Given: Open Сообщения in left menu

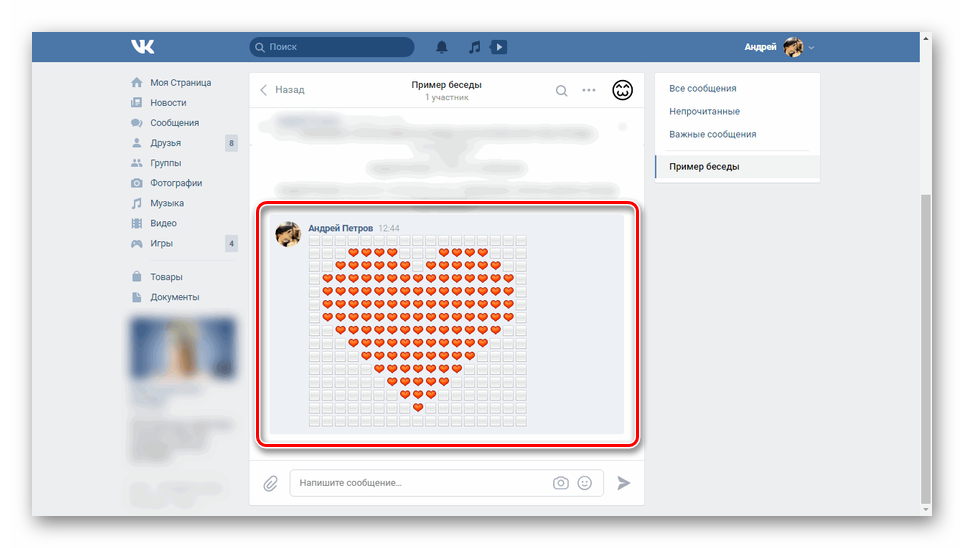Looking at the screenshot, I should tap(174, 123).
